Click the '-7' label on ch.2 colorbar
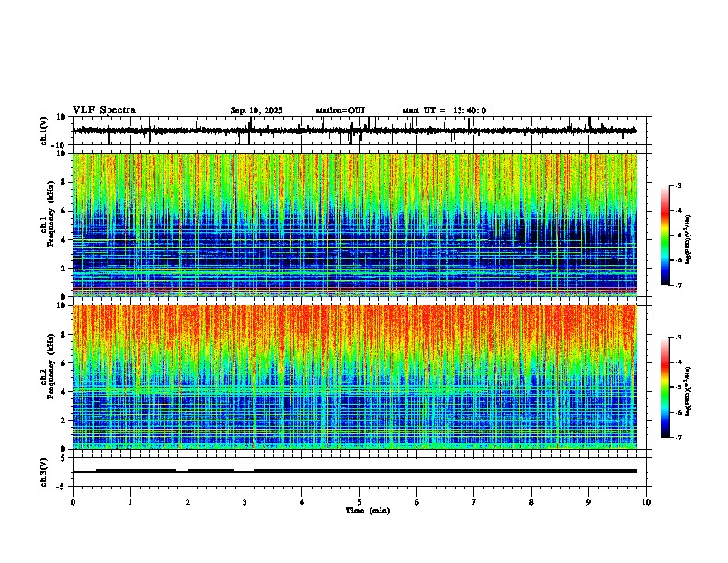This screenshot has height=563, width=728. coord(678,438)
